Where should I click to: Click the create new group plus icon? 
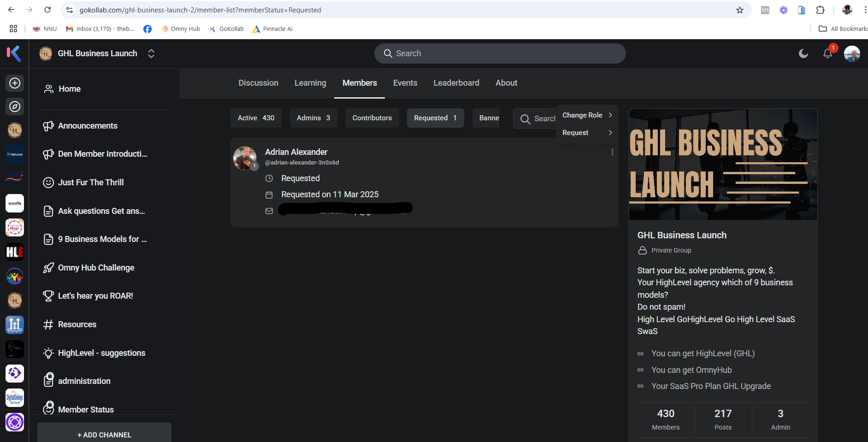[x=15, y=83]
